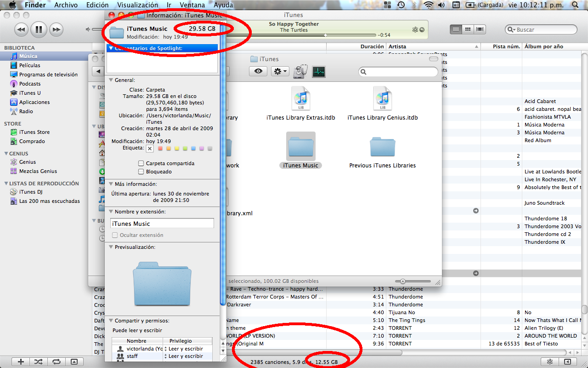
Task: Skip to the next track in iTunes
Action: 56,30
